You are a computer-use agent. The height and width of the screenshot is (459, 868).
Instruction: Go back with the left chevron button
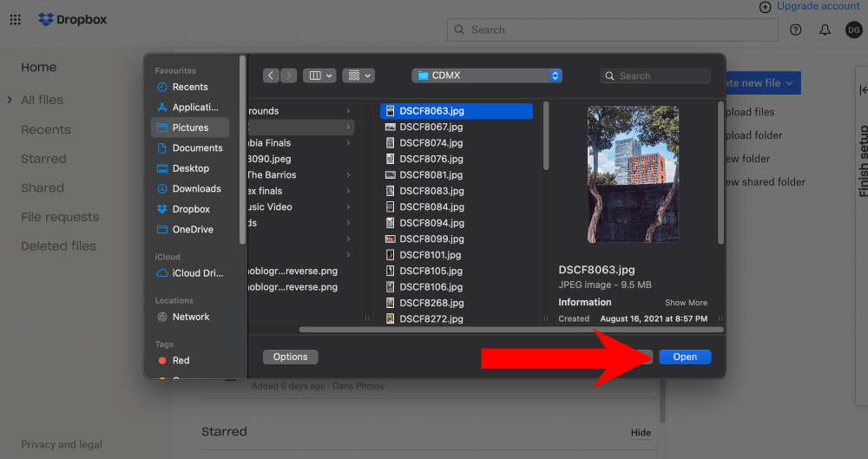point(271,75)
